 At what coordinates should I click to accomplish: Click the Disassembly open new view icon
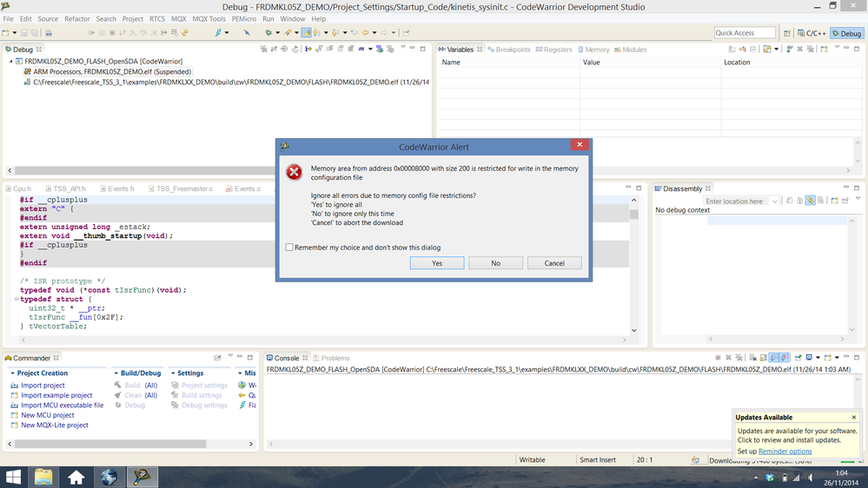(835, 201)
